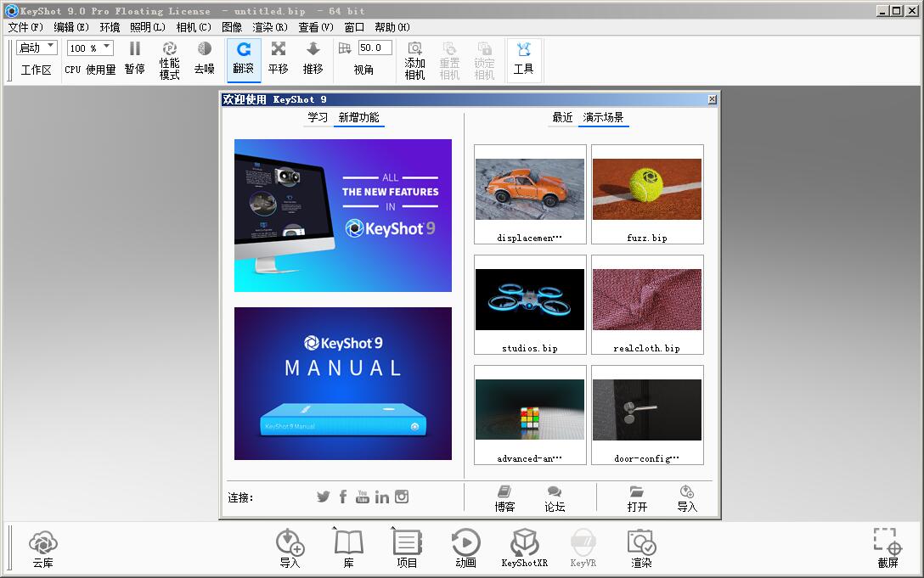
Task: Open the 帮助(H) menu
Action: tap(392, 27)
